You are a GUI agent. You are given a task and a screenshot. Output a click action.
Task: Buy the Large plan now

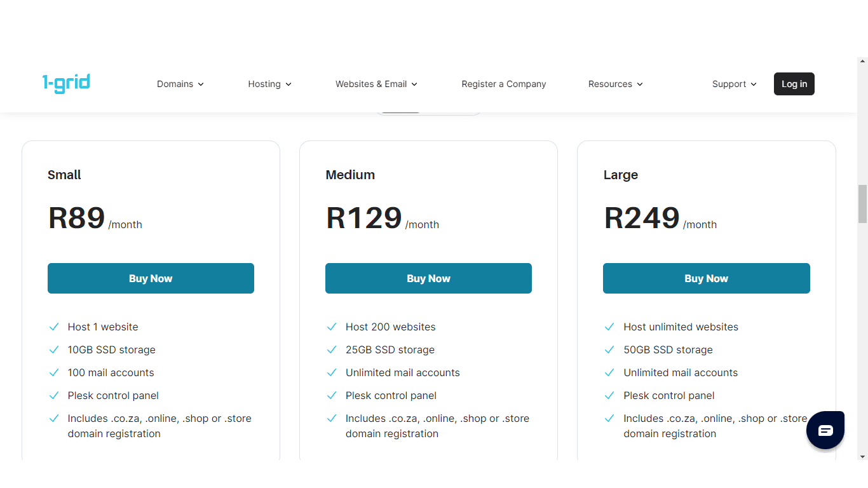tap(707, 278)
